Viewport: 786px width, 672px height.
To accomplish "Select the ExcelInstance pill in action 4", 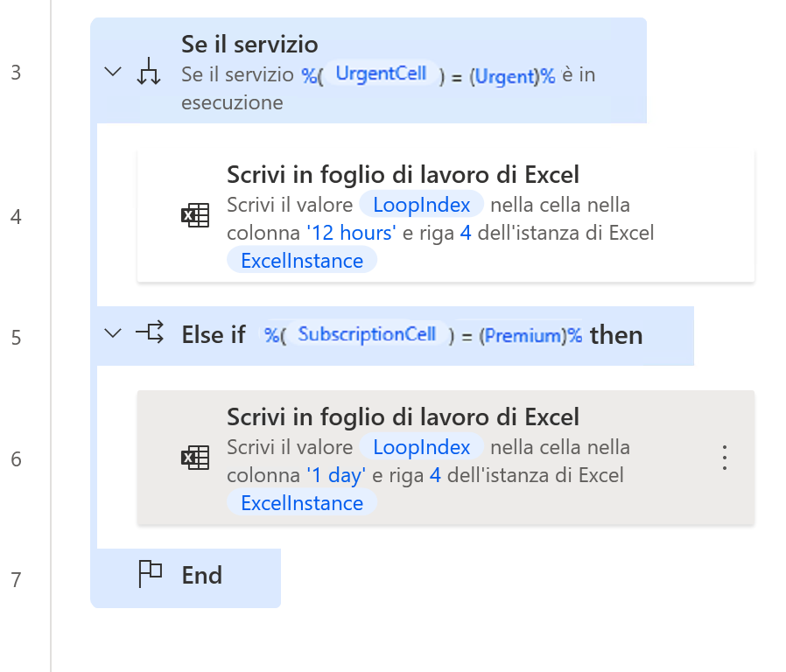I will click(301, 260).
